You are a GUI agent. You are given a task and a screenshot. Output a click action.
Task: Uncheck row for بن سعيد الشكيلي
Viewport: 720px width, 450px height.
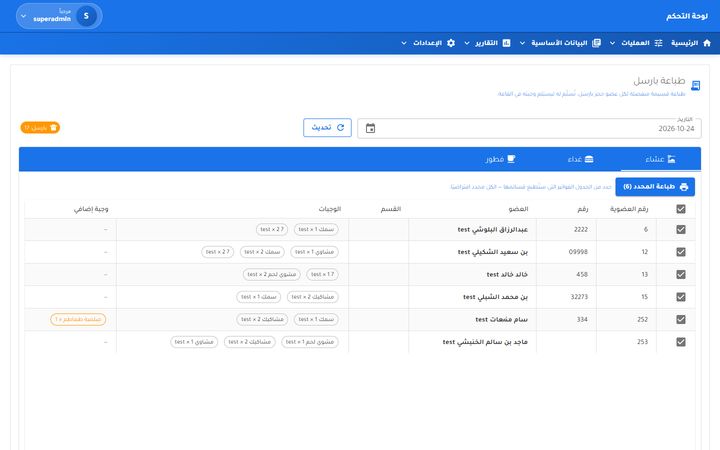(x=681, y=252)
